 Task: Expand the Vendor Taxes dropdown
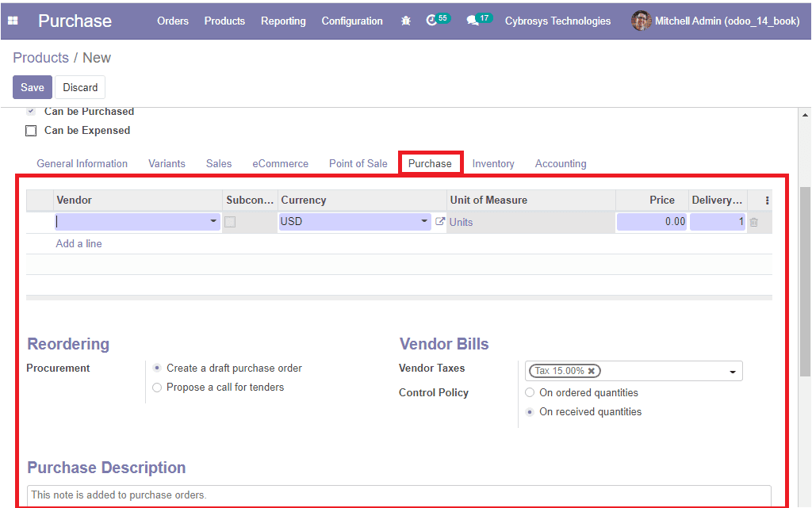(x=732, y=372)
